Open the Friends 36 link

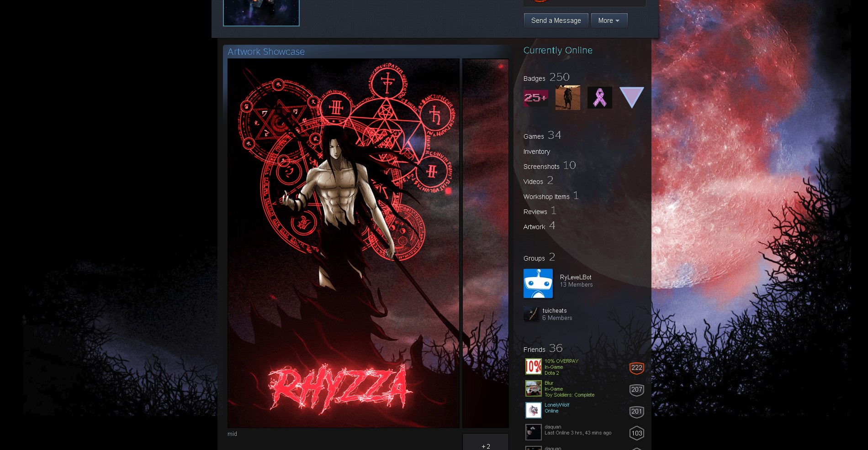543,348
